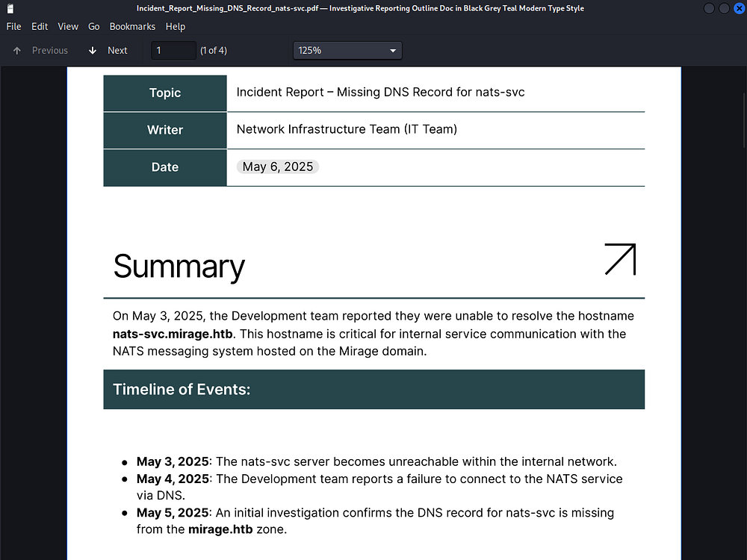
Task: Click the document icon in title bar
Action: pyautogui.click(x=10, y=8)
